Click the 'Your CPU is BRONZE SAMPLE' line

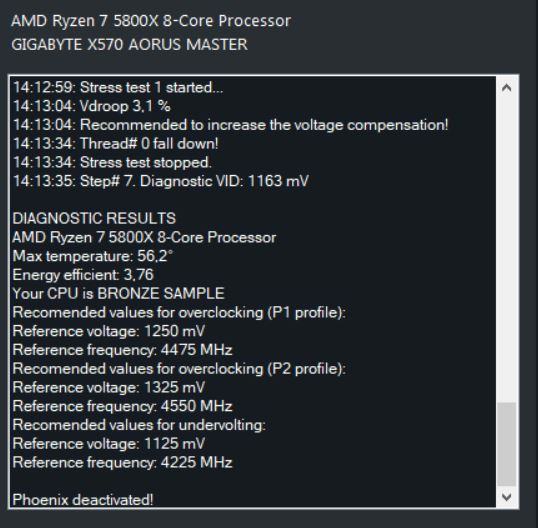point(118,293)
